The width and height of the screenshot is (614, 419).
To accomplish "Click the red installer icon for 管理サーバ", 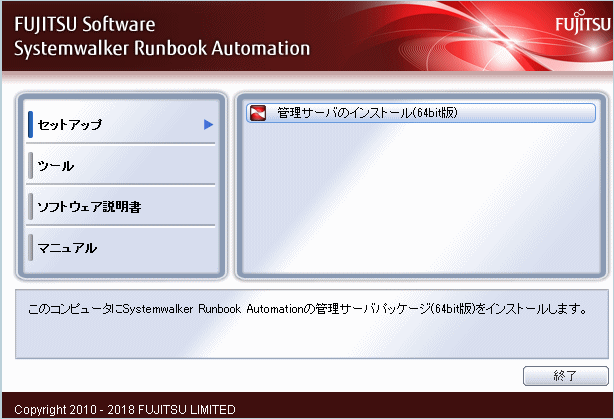I will (x=258, y=113).
